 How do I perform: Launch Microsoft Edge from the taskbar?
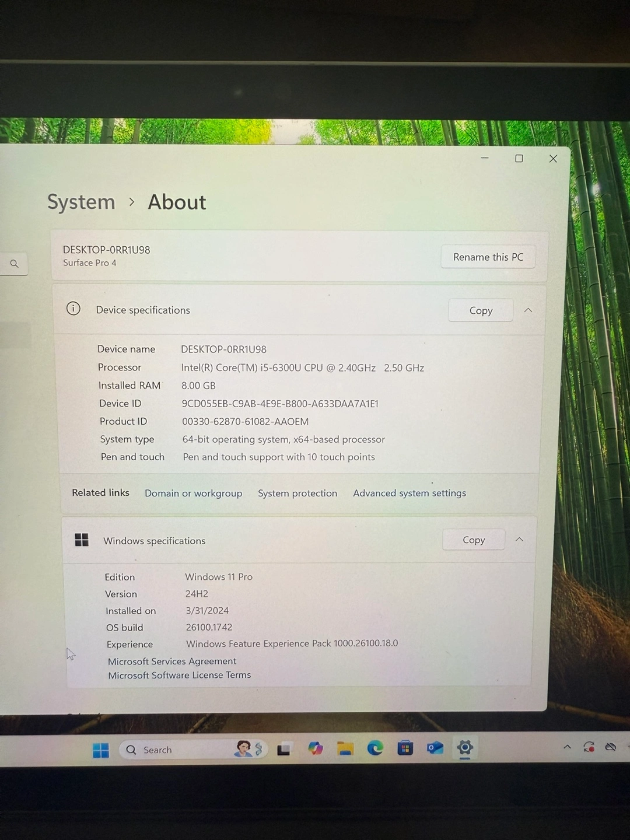pos(375,748)
